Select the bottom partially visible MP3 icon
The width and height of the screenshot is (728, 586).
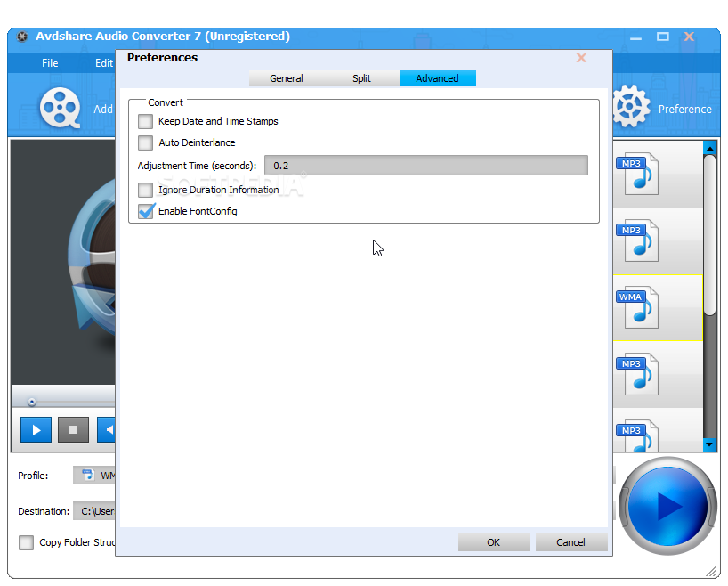[637, 435]
